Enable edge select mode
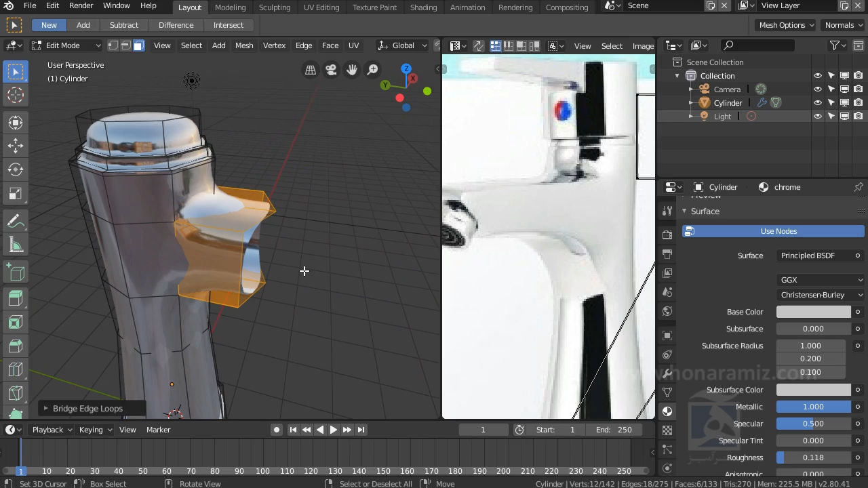The height and width of the screenshot is (488, 868). point(126,45)
